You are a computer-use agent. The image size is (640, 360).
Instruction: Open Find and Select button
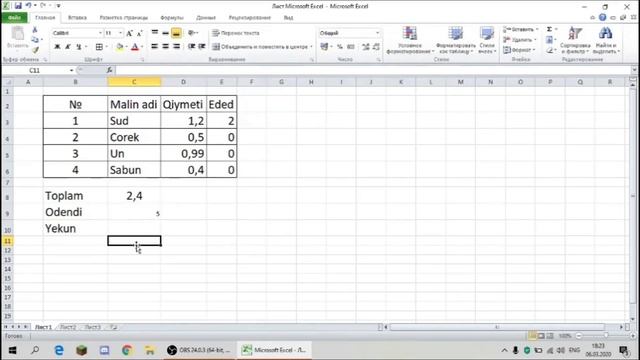pyautogui.click(x=606, y=40)
